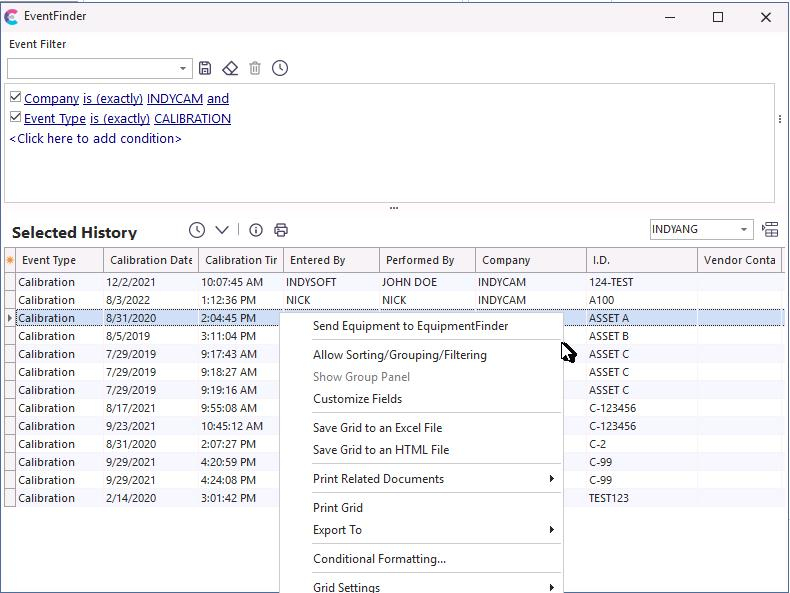Uncheck the Event Type condition checkbox

(x=15, y=118)
